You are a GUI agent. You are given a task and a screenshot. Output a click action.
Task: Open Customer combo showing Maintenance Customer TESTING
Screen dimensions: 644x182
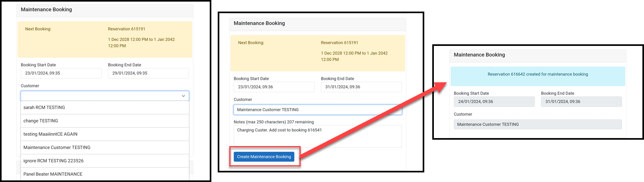[x=318, y=110]
